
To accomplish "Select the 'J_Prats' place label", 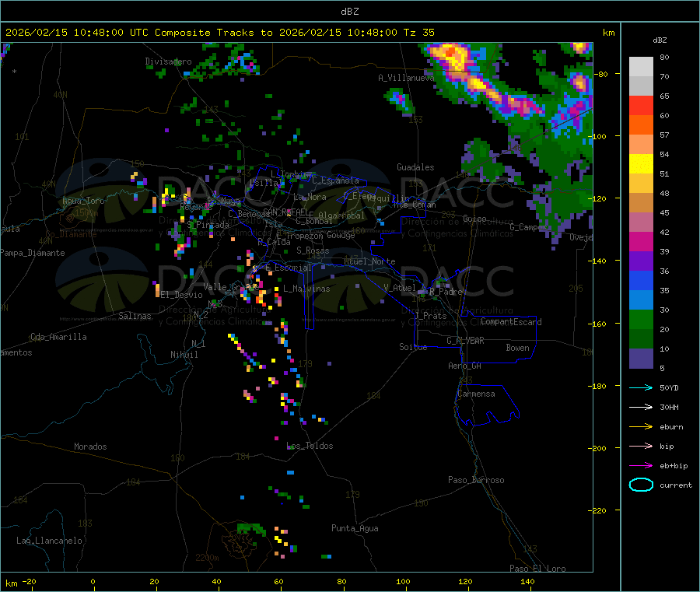I will (x=430, y=316).
